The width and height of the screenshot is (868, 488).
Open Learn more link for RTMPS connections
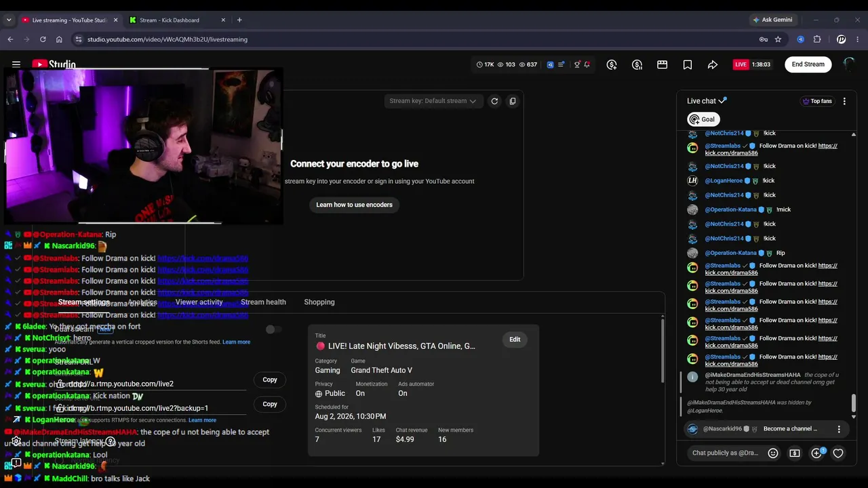click(202, 420)
